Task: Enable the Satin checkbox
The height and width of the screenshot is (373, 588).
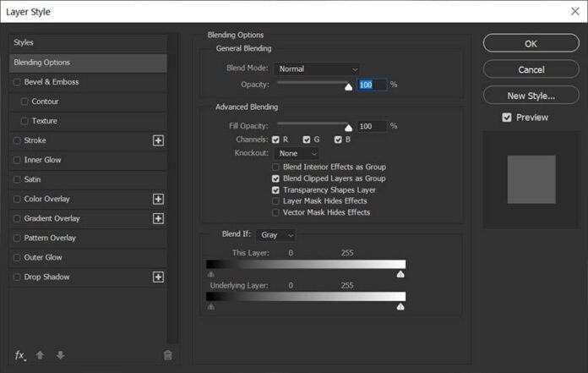Action: (x=17, y=179)
